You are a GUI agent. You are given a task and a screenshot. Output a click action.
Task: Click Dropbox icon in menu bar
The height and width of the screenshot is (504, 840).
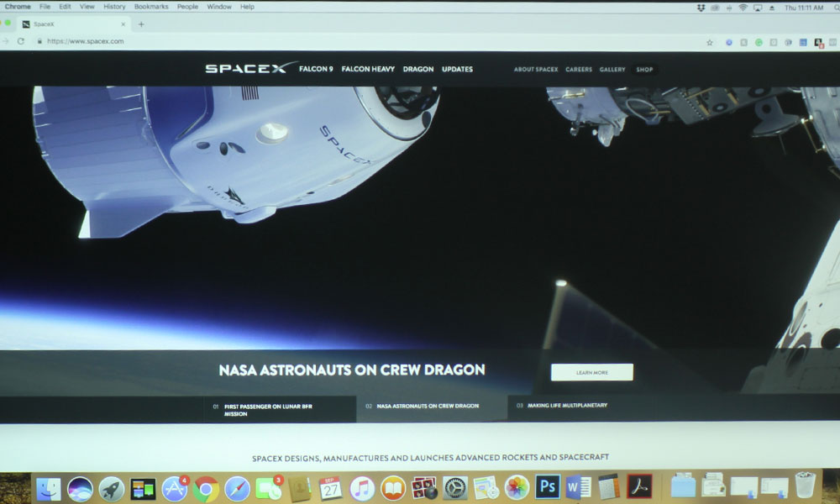[701, 8]
